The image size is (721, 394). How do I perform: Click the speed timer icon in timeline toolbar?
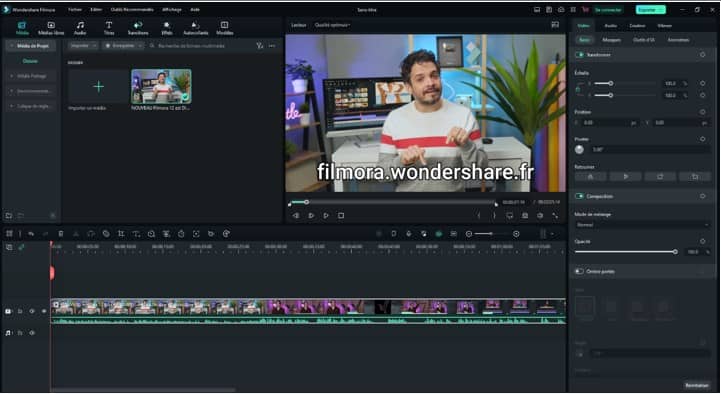click(181, 234)
